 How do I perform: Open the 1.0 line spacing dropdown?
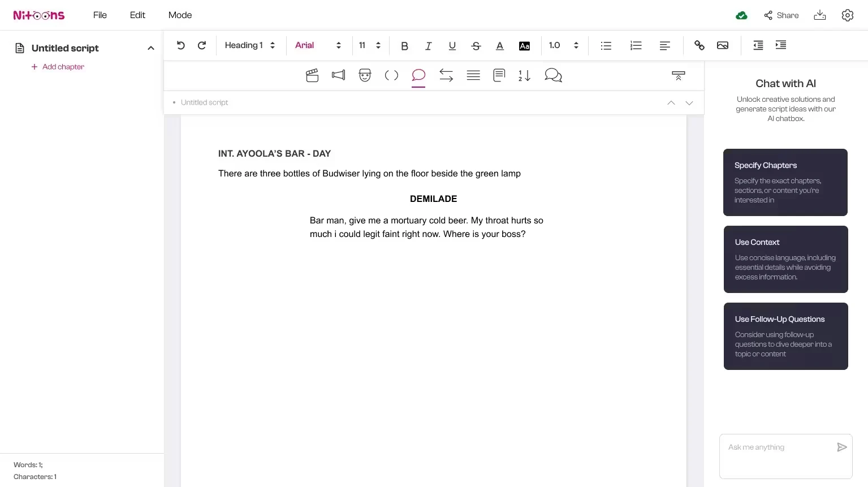564,45
